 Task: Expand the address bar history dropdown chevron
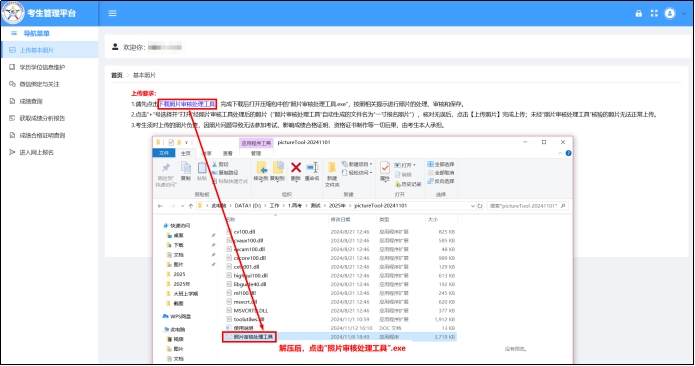point(472,206)
